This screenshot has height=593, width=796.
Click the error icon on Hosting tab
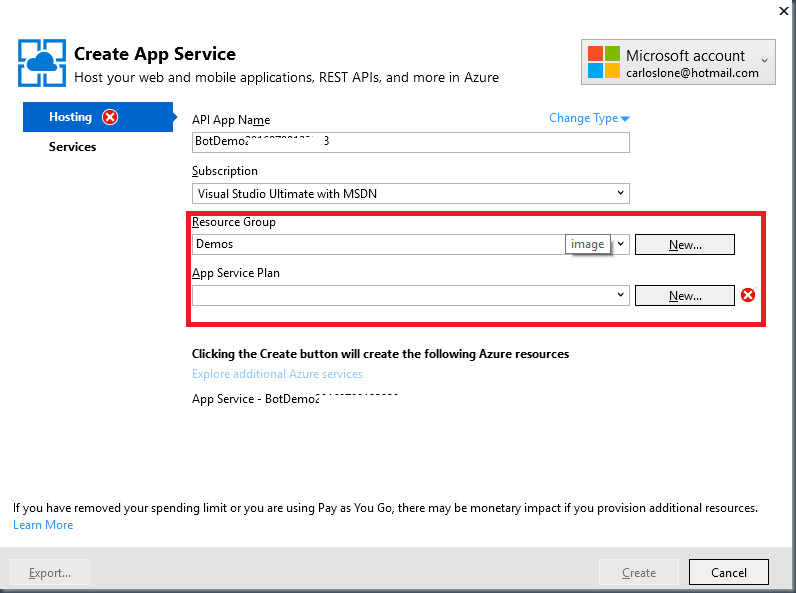110,117
